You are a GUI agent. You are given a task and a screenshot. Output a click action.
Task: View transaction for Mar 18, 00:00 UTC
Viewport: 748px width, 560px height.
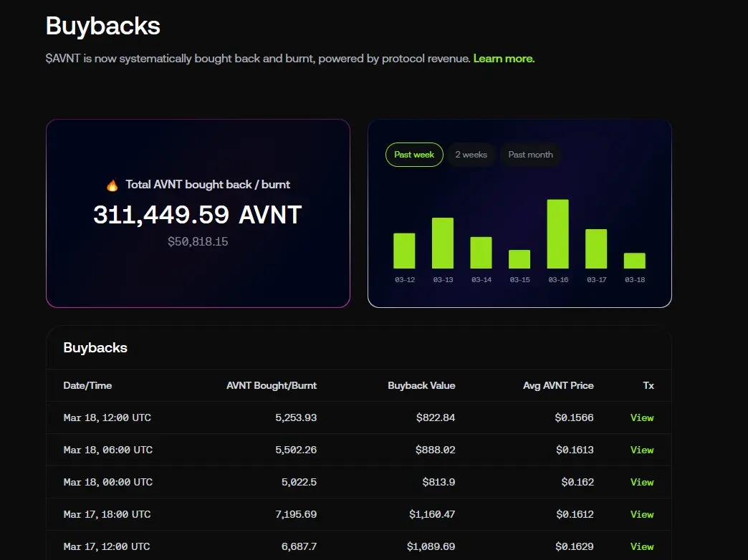pos(642,482)
